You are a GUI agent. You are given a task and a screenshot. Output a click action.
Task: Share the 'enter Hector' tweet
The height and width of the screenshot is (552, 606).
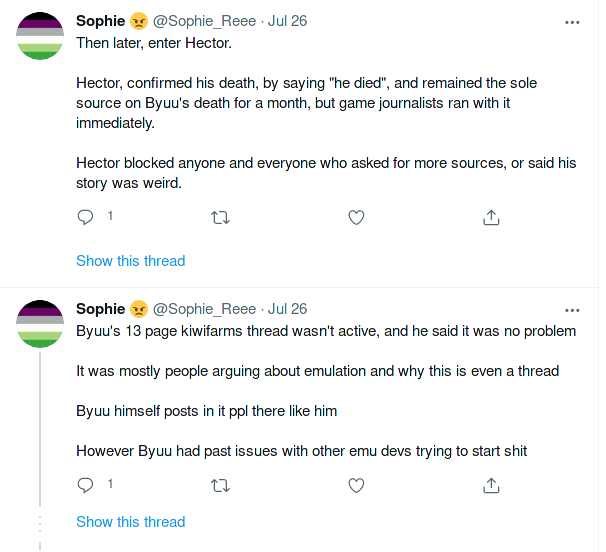[491, 217]
